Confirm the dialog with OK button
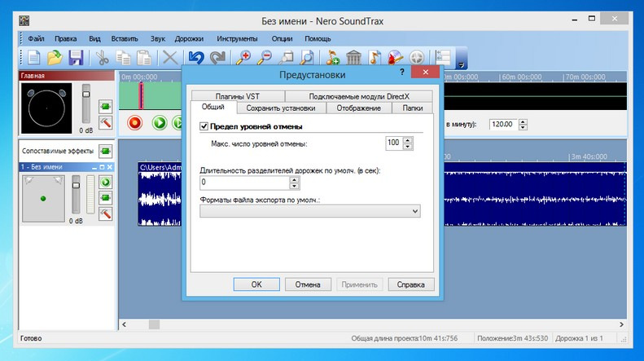644x361 pixels. click(x=256, y=284)
